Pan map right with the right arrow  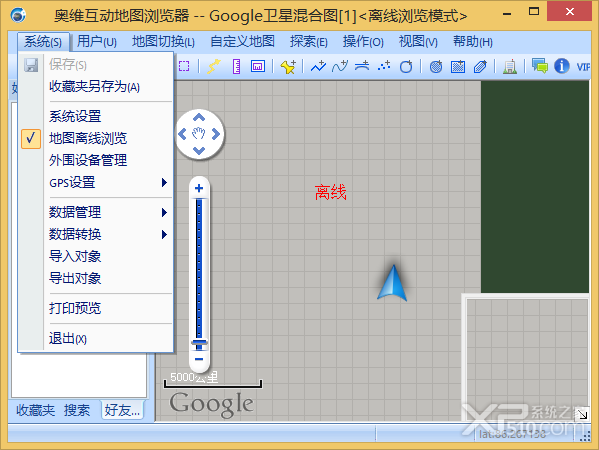coord(216,134)
